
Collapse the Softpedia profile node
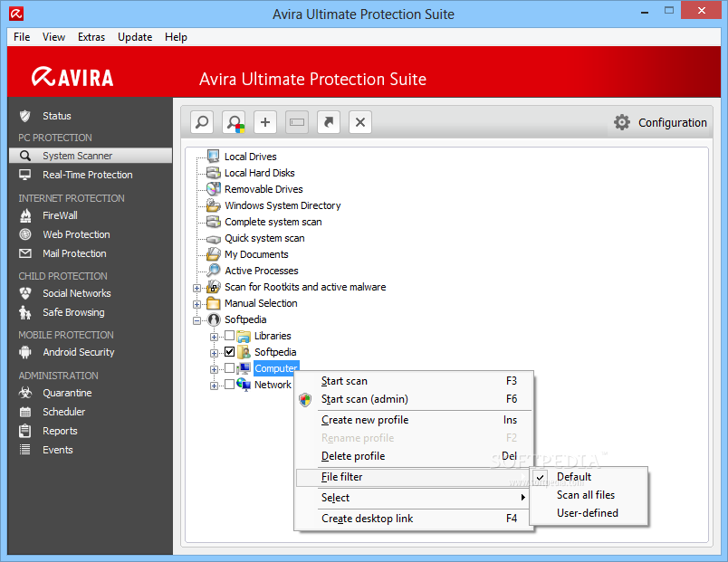click(197, 320)
